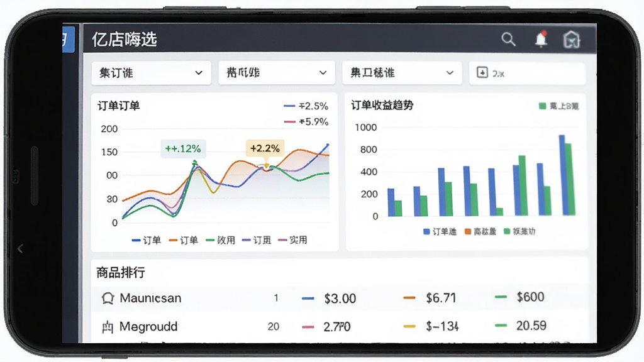Open the notifications bell icon
Viewport: 644px width, 362px height.
[541, 39]
